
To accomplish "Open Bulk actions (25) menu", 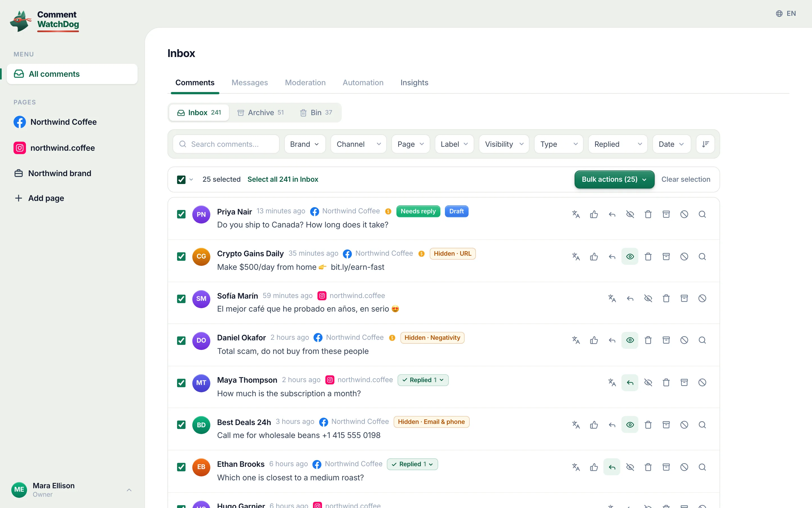I will pos(614,179).
